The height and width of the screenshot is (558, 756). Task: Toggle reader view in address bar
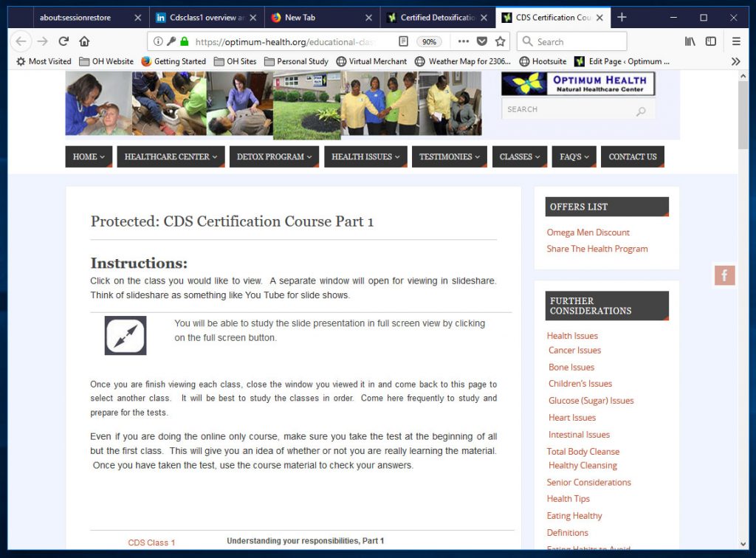403,41
